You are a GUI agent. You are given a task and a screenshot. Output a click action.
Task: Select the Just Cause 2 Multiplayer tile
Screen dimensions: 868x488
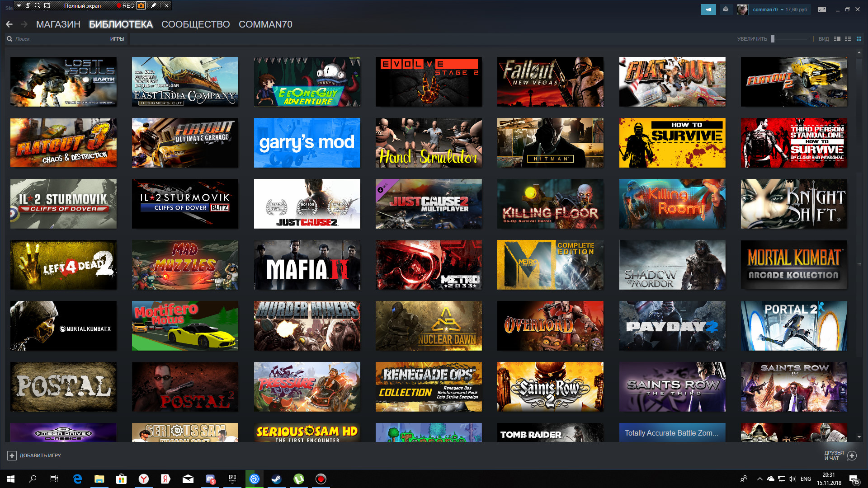(x=429, y=204)
